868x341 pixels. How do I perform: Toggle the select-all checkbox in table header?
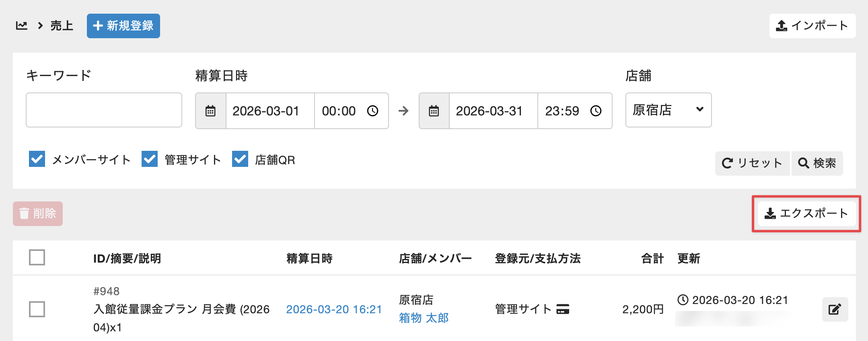pyautogui.click(x=37, y=257)
